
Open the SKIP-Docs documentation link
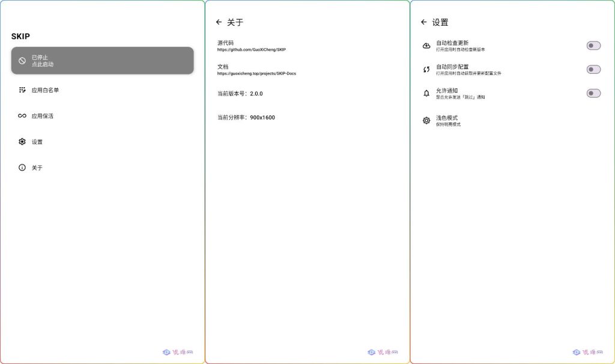pyautogui.click(x=256, y=73)
